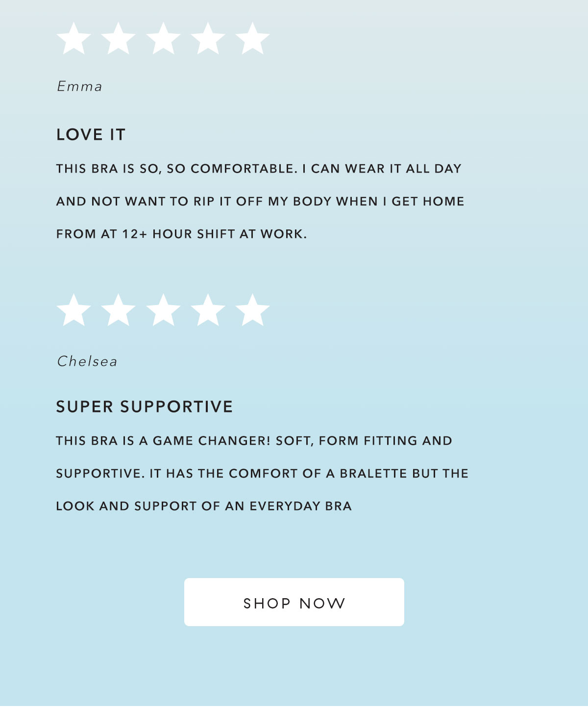The width and height of the screenshot is (588, 708).
Task: Click the third star in Chelsea's rating
Action: point(163,310)
